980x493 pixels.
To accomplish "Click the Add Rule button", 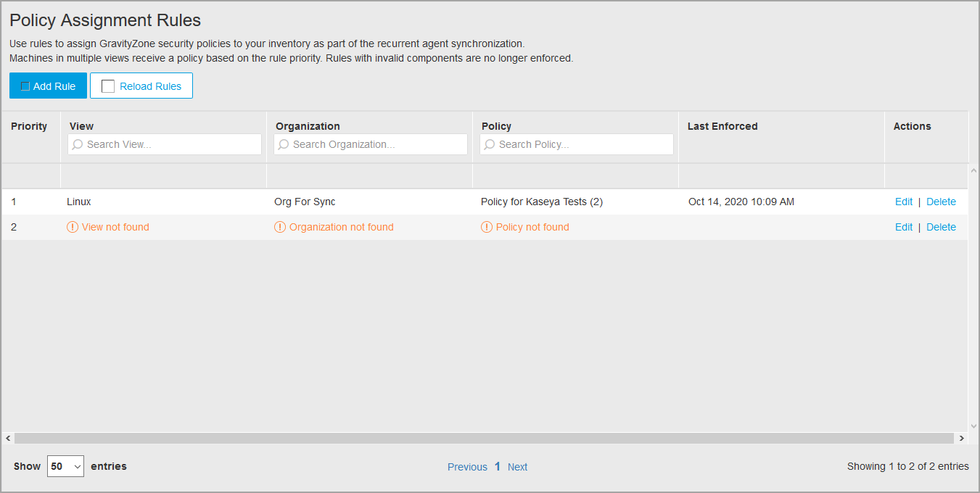I will click(48, 86).
